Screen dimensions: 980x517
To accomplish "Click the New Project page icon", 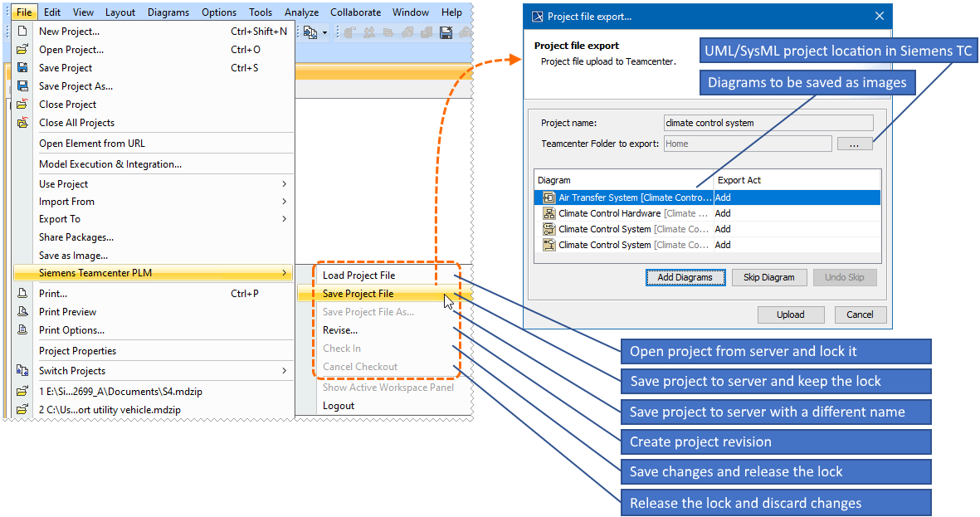I will coord(22,31).
